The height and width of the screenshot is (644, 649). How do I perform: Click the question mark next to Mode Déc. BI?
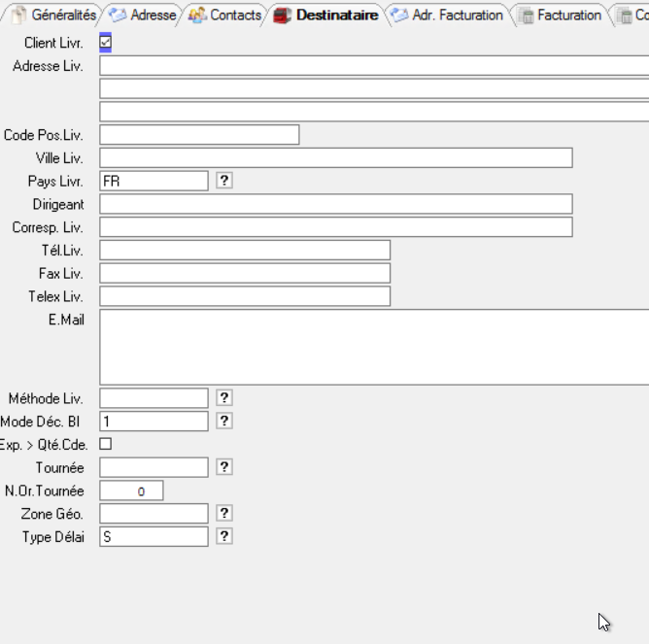pyautogui.click(x=224, y=422)
